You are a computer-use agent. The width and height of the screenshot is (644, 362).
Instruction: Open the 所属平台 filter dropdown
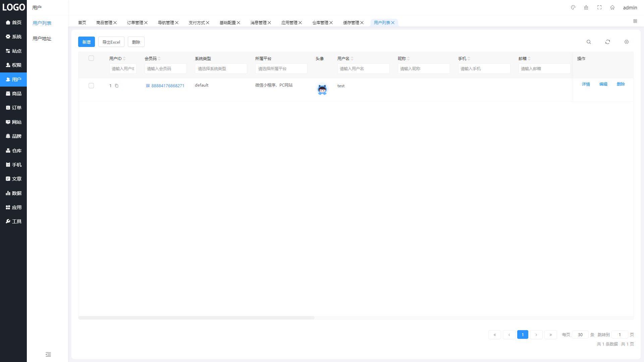[281, 68]
